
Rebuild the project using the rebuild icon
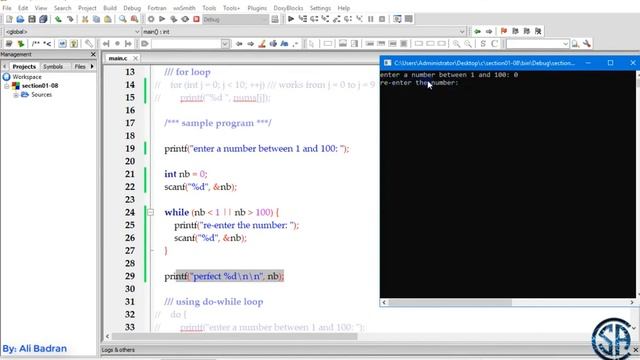pyautogui.click(x=185, y=19)
